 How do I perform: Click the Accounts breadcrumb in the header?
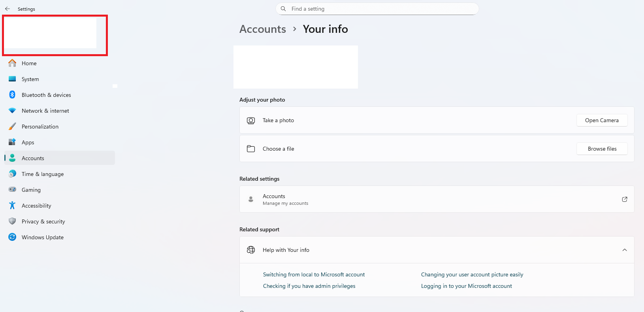[x=263, y=29]
